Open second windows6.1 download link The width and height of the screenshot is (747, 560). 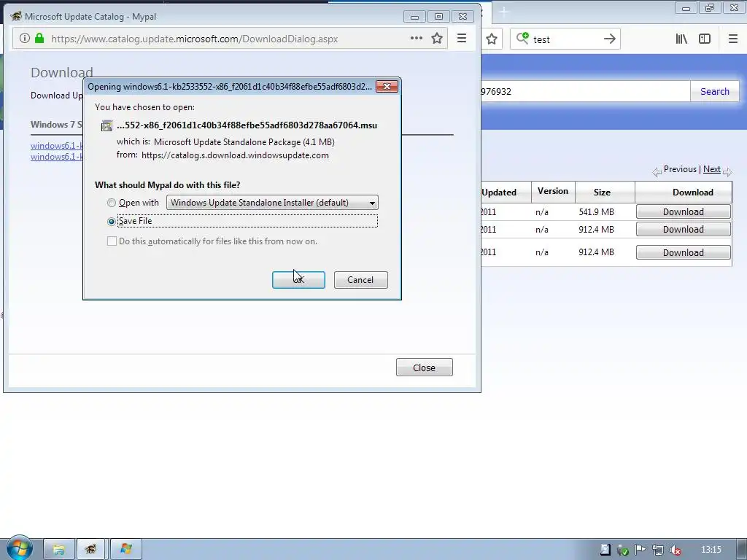click(x=57, y=157)
